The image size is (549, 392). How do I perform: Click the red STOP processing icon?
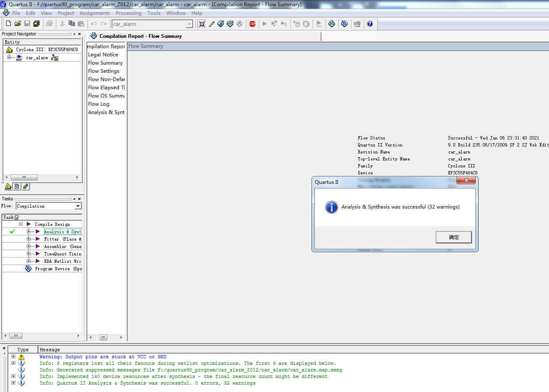(x=252, y=24)
